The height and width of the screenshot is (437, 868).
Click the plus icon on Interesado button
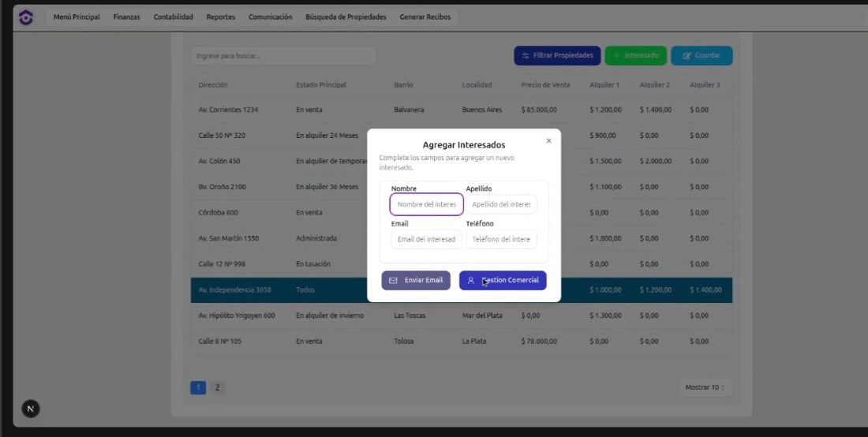(x=616, y=56)
